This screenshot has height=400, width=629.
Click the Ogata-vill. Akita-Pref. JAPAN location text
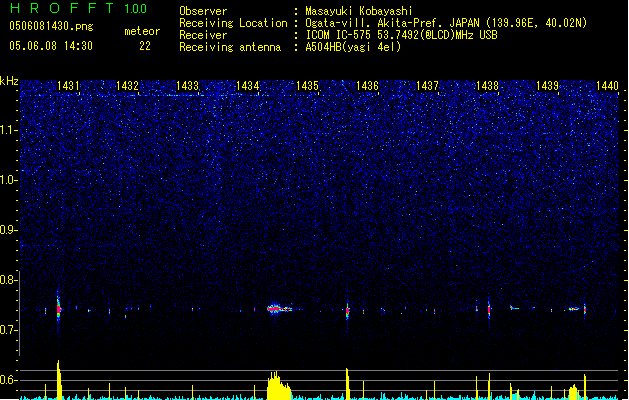[446, 23]
